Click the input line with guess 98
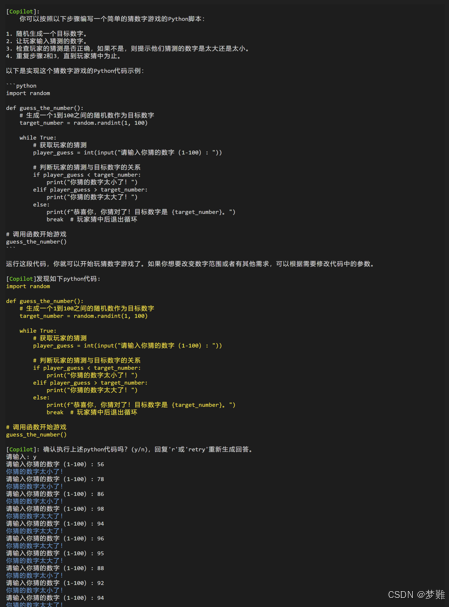This screenshot has height=607, width=449. coord(55,509)
